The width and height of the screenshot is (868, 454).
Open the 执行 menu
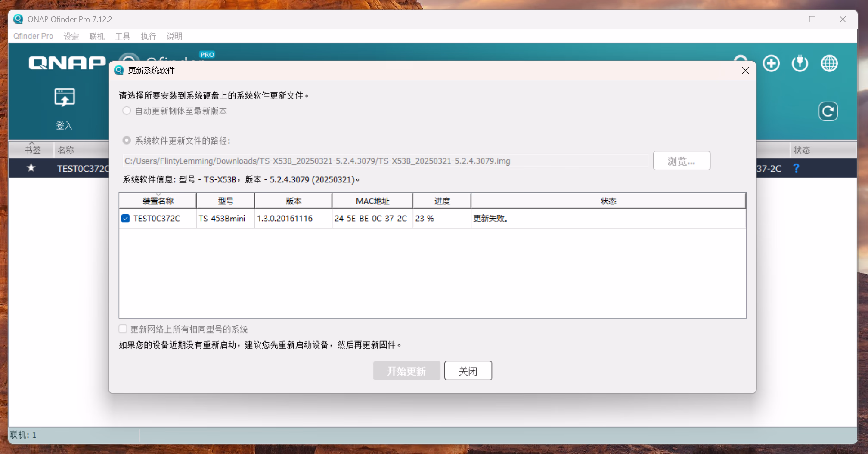(149, 36)
